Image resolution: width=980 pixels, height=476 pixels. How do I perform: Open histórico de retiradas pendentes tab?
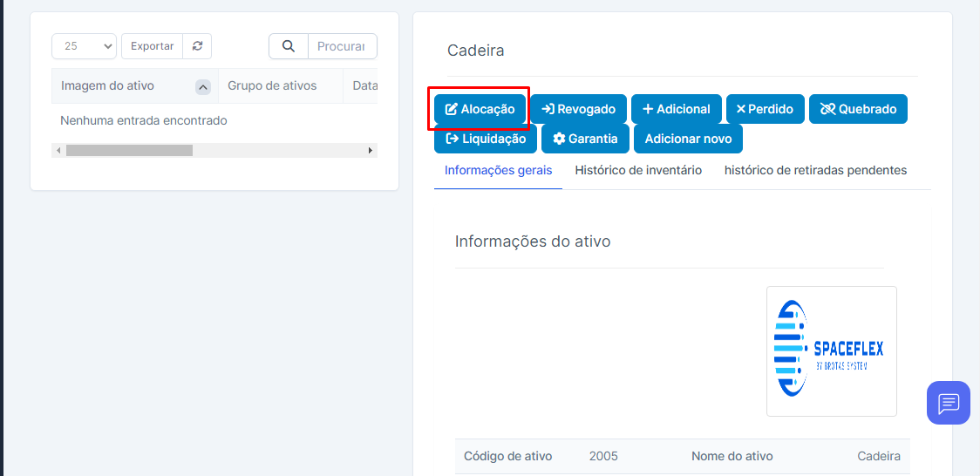815,170
